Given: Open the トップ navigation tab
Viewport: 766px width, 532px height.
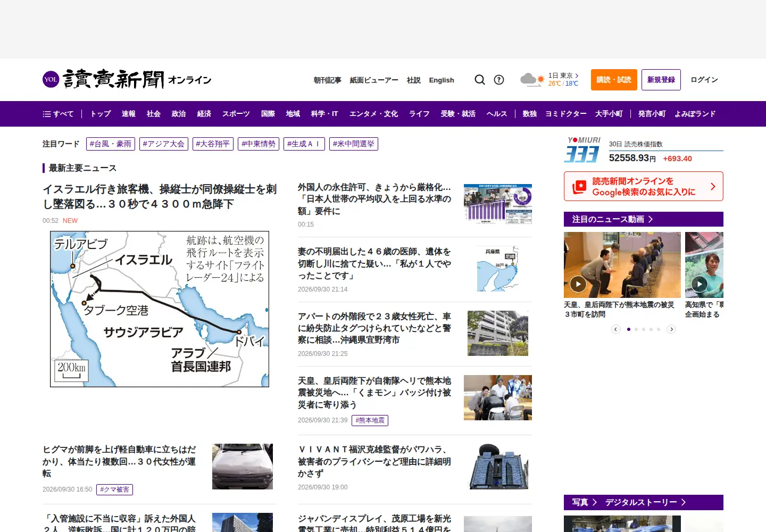Looking at the screenshot, I should point(101,114).
